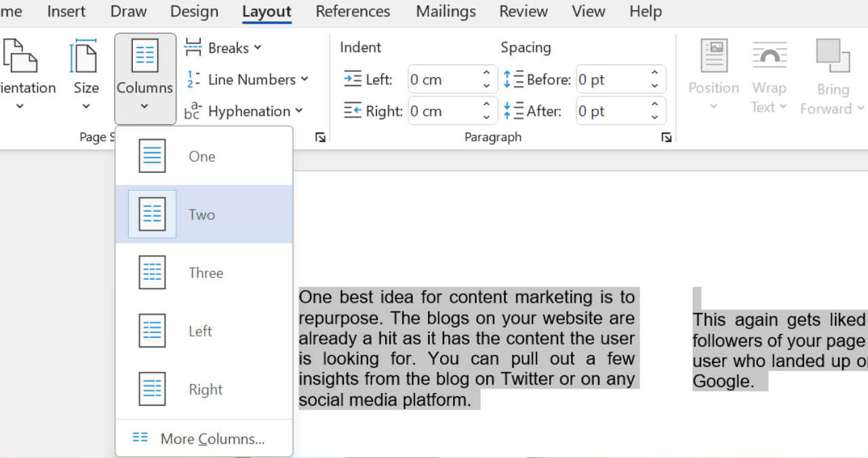Apply the Right column layout preset
Viewport: 868px width, 458px height.
click(153, 389)
